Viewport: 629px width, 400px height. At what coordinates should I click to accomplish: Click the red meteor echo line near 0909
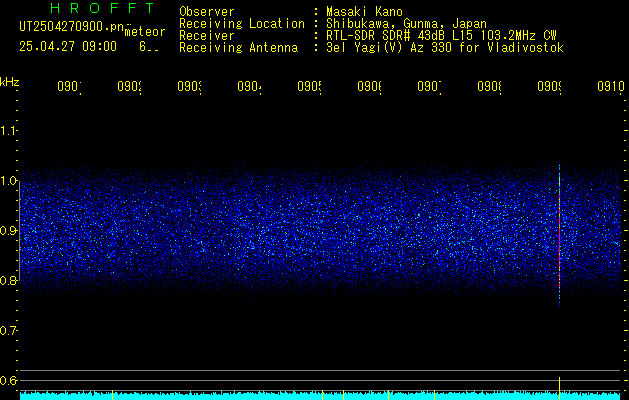pyautogui.click(x=559, y=233)
